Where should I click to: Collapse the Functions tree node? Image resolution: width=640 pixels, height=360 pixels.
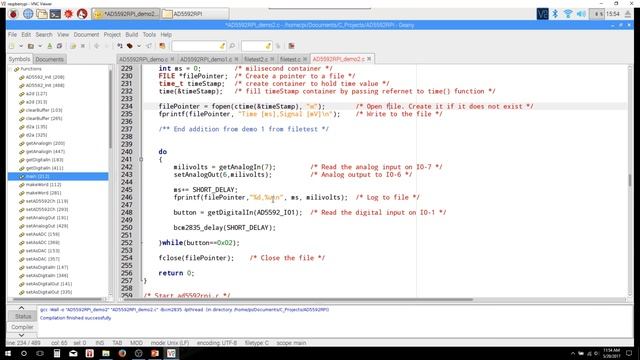11,69
